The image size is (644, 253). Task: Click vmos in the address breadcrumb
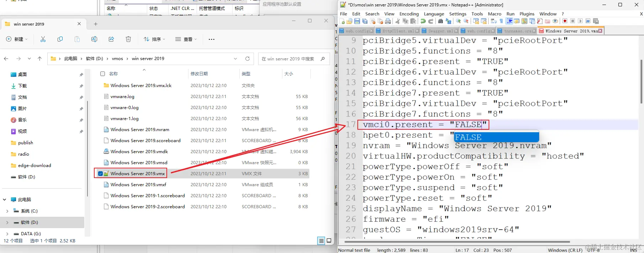pos(117,59)
